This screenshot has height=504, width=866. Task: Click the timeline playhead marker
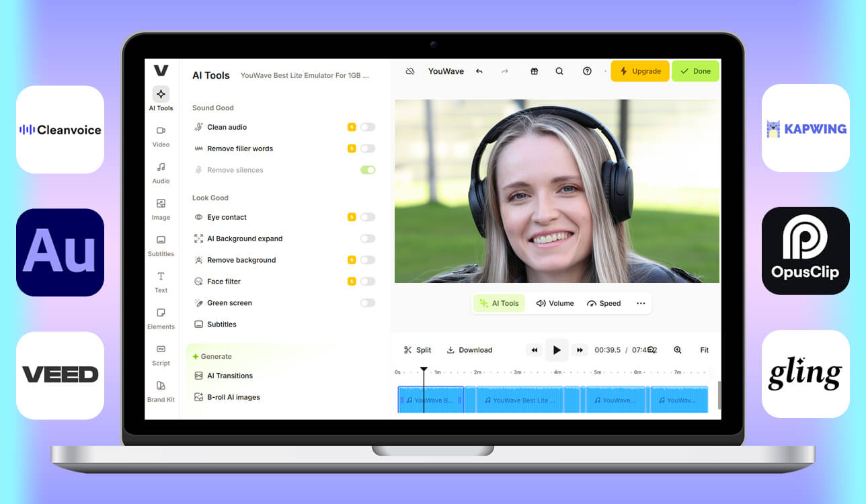[x=424, y=370]
